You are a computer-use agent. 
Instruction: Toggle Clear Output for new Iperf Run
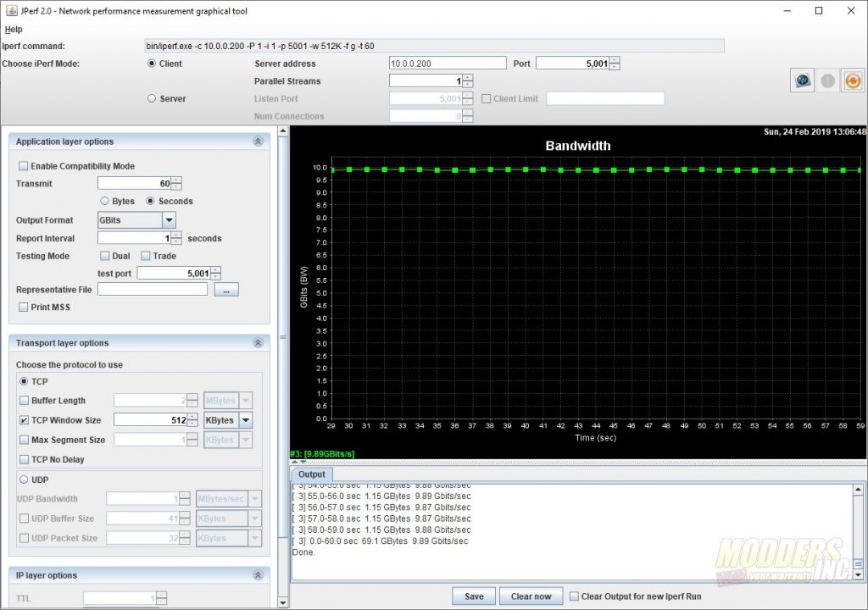(x=574, y=596)
